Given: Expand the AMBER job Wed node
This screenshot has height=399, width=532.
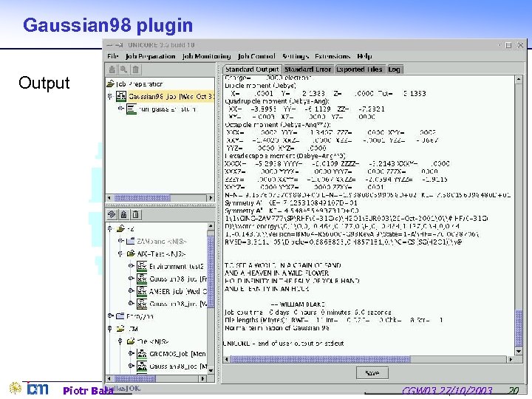Looking at the screenshot, I should pyautogui.click(x=131, y=291).
